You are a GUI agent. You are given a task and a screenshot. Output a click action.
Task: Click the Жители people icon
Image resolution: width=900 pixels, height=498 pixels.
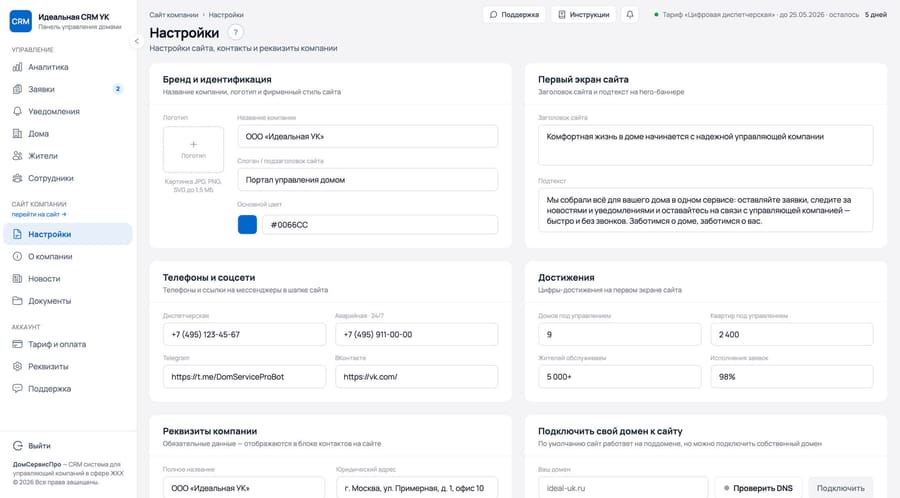pyautogui.click(x=17, y=155)
